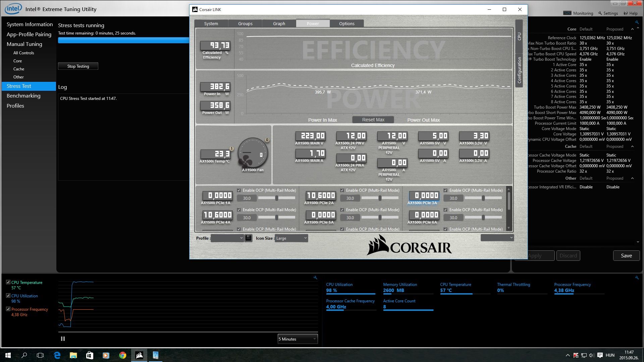
Task: Open the vertical CPU side tab
Action: 519,36
